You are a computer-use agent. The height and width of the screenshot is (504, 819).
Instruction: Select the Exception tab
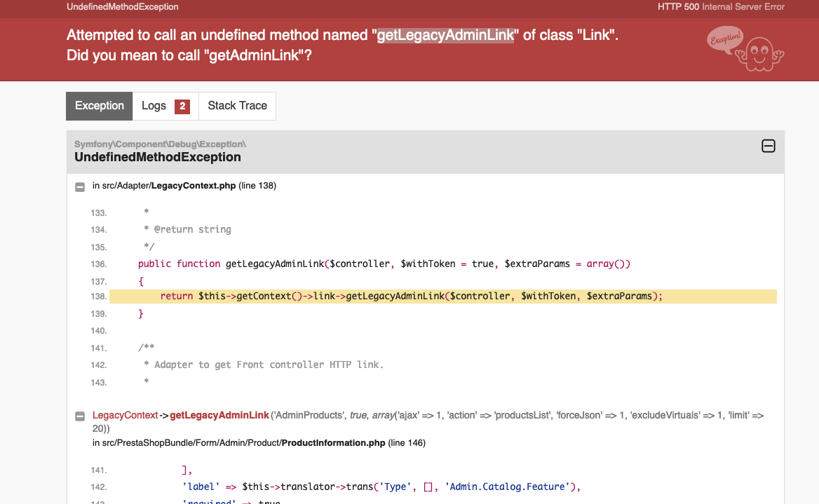(100, 106)
